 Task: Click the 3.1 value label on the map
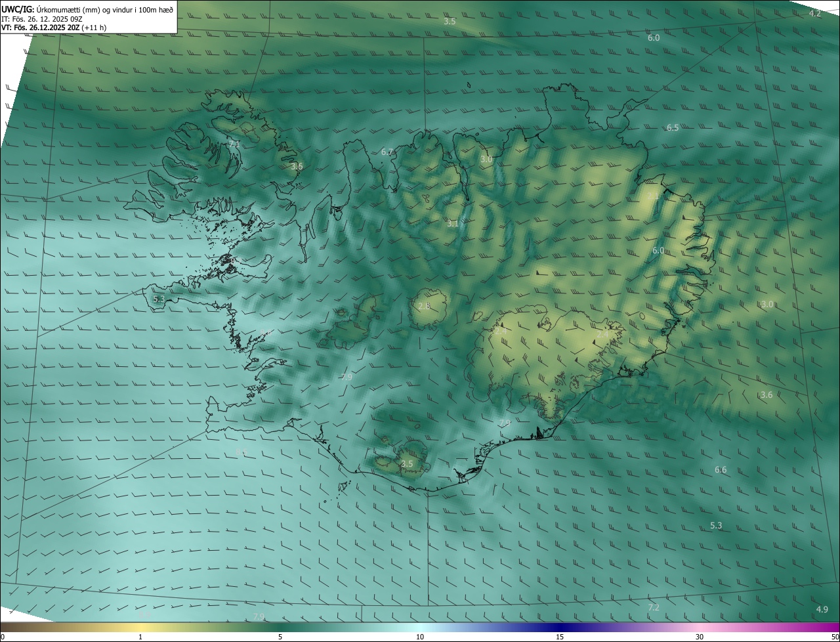pos(453,224)
